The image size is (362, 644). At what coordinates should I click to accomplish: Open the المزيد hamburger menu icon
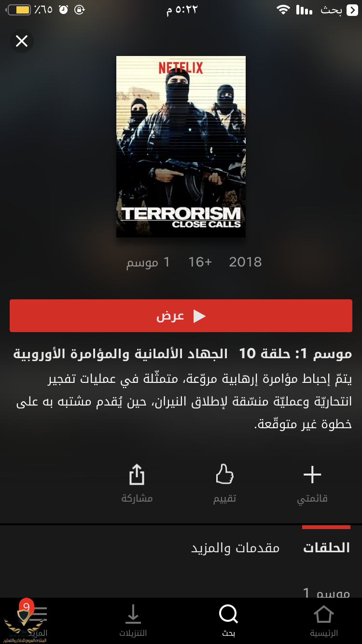tap(38, 614)
